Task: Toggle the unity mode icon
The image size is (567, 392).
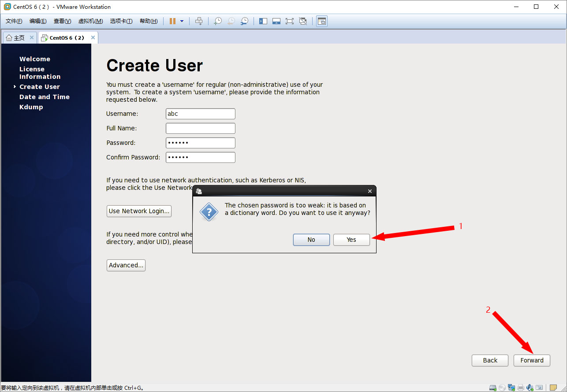Action: [x=303, y=21]
